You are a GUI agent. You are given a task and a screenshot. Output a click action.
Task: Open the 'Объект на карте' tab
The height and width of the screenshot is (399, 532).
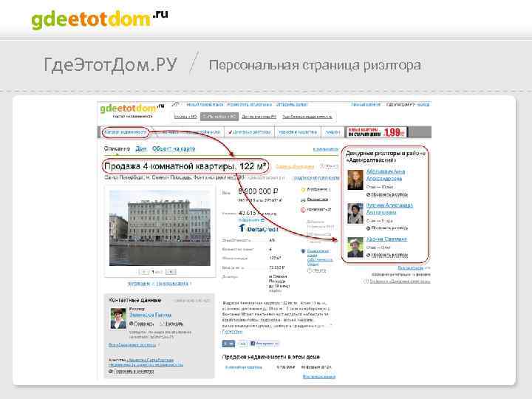pos(174,149)
